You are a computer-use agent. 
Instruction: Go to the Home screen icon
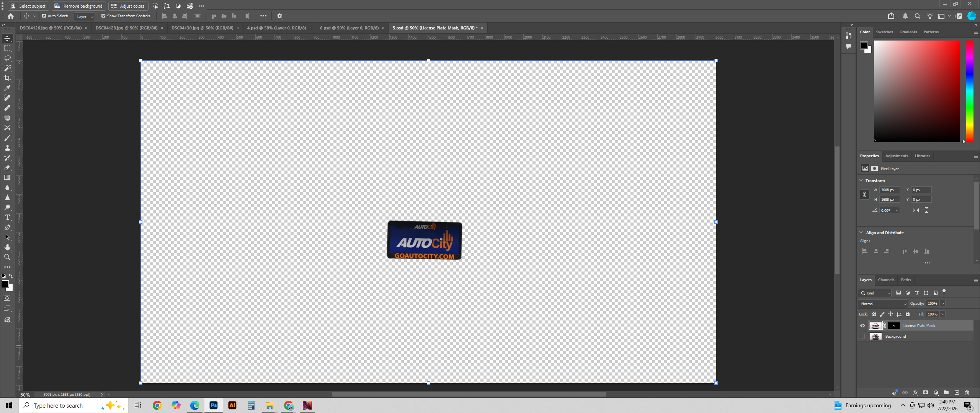11,16
